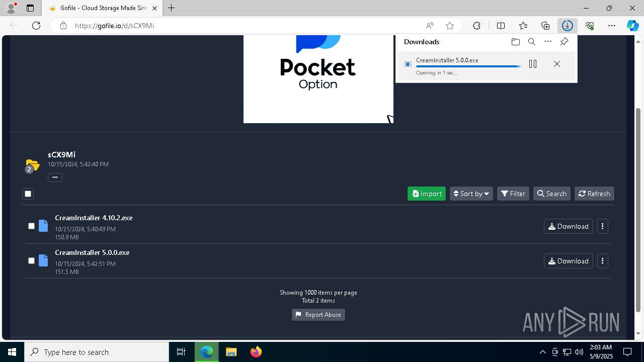Toggle the select-all checkbox
644x362 pixels.
(x=28, y=194)
